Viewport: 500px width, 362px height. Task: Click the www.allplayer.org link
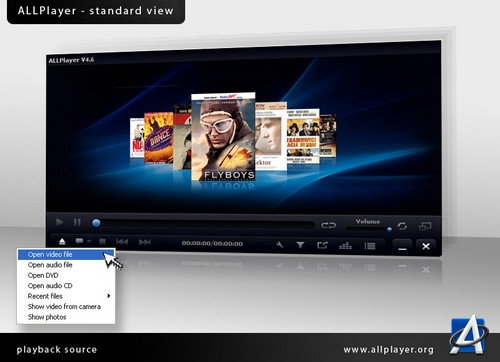(x=389, y=350)
